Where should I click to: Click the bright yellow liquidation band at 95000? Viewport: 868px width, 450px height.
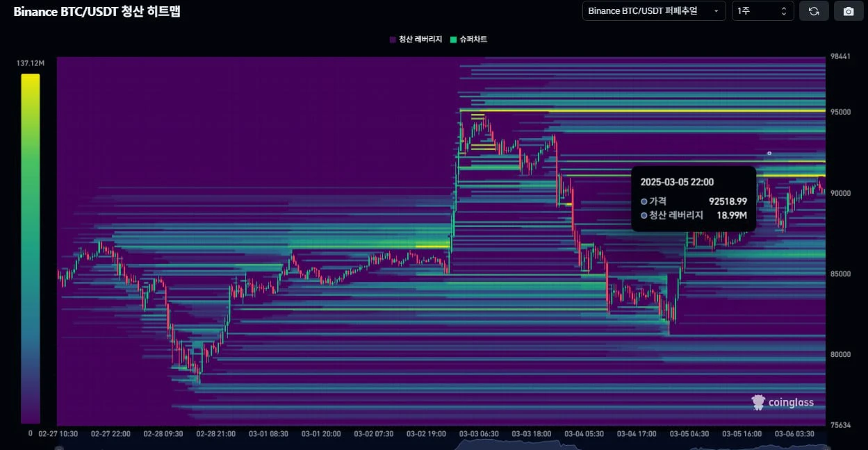(642, 110)
